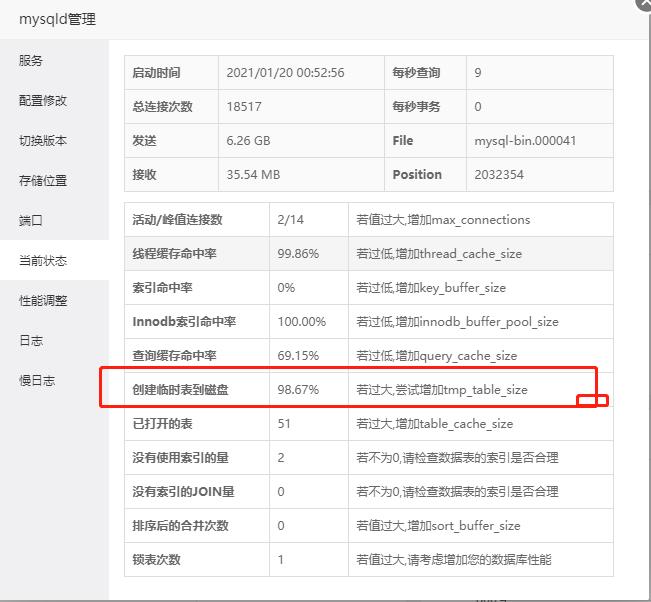Select the 线程缓存命中率 value 99.86%

tap(298, 254)
